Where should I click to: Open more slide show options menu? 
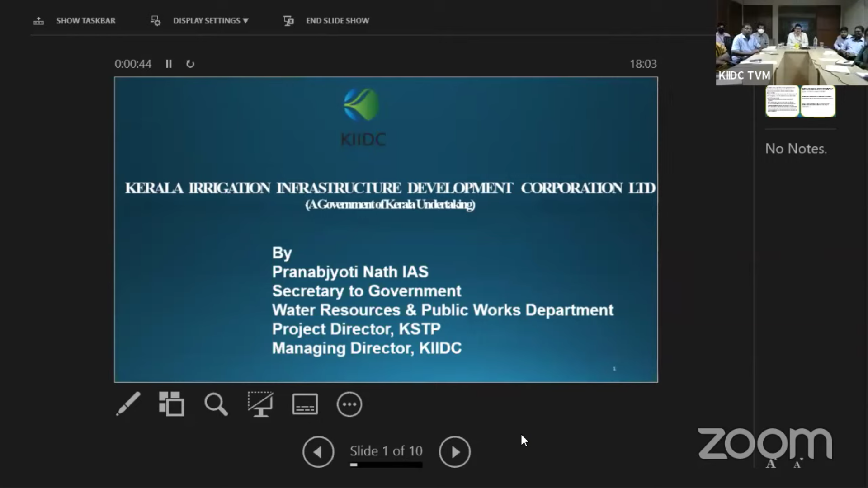349,404
